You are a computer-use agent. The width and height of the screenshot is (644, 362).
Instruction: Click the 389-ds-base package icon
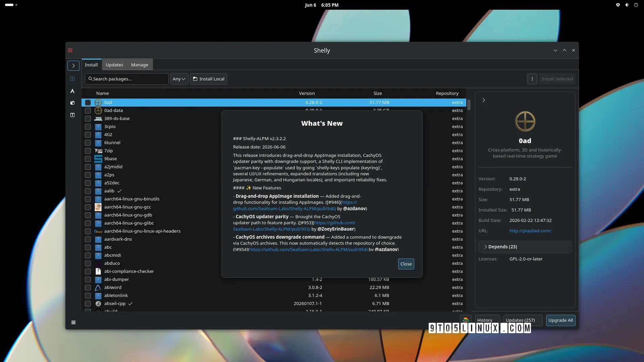point(98,118)
